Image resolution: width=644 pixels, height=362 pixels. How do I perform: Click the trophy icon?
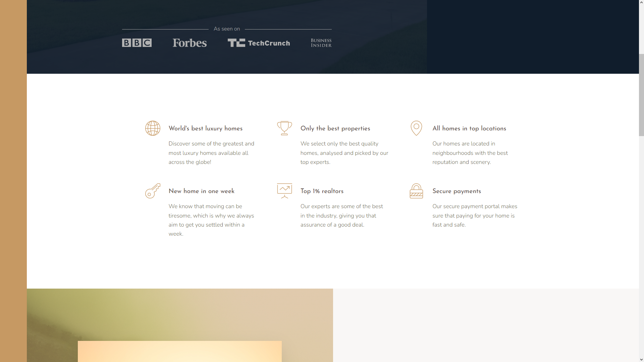[x=284, y=128]
